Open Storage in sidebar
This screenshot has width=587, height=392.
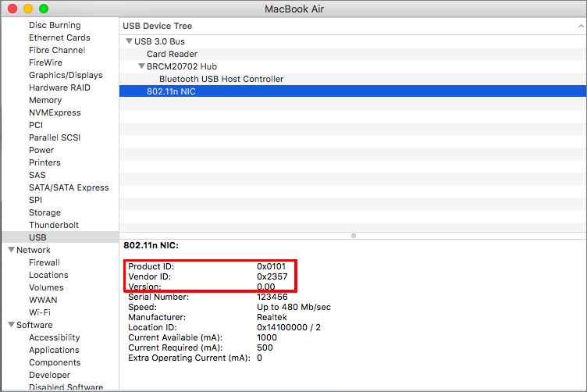(44, 212)
